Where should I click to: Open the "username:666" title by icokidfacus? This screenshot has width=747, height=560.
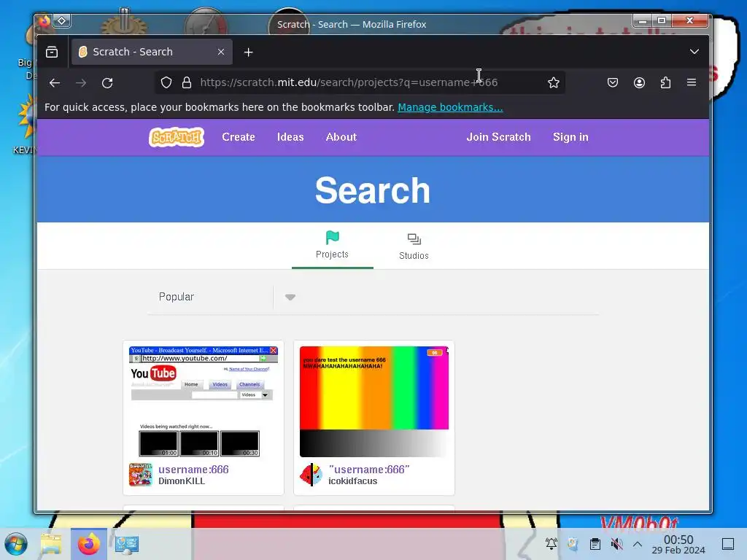tap(369, 470)
